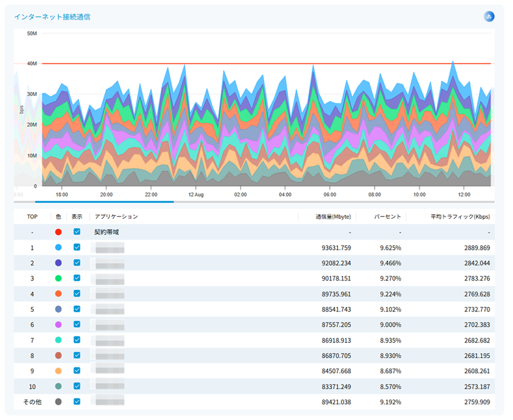
Task: Click the red 契約帯域 color dot
Action: (58, 232)
